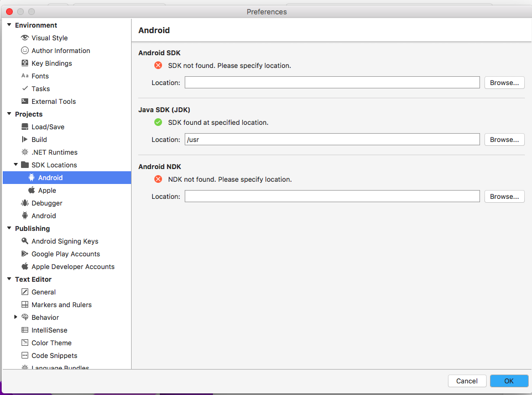Click the Android icon below Debugger

[25, 215]
